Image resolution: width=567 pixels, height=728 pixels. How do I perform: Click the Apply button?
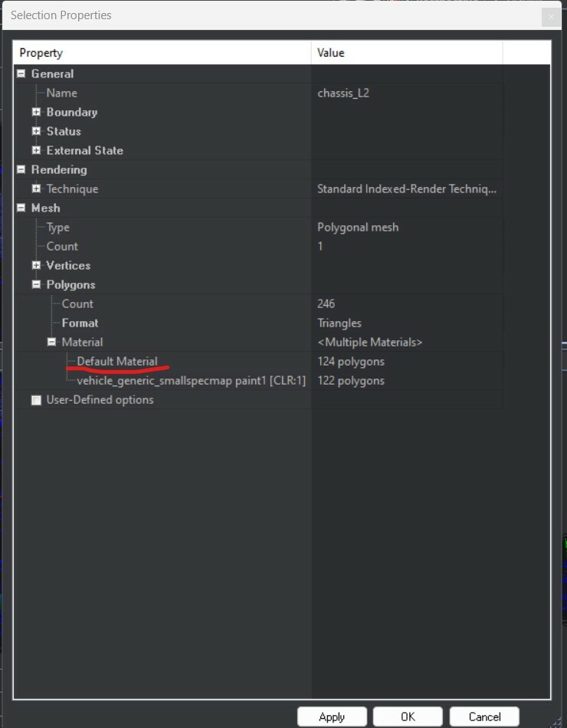click(x=332, y=717)
